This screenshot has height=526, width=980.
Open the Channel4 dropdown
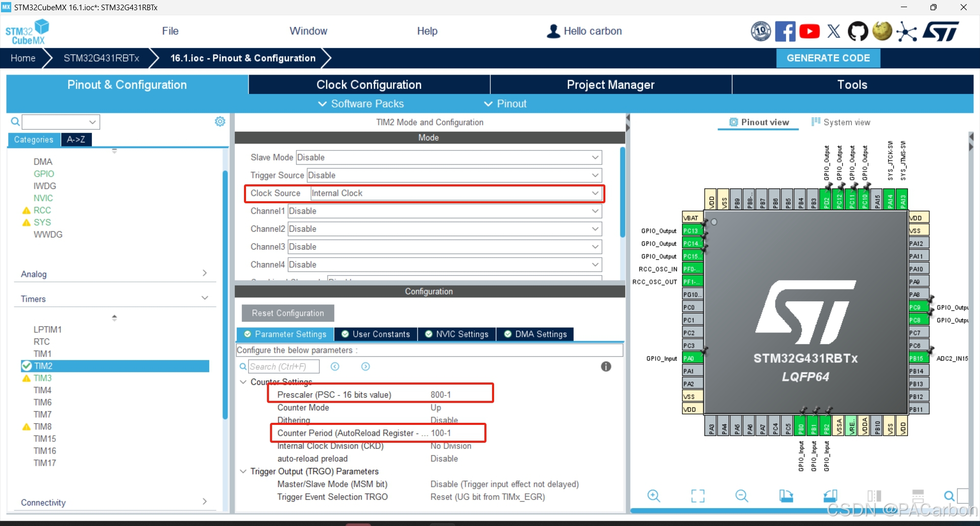445,265
